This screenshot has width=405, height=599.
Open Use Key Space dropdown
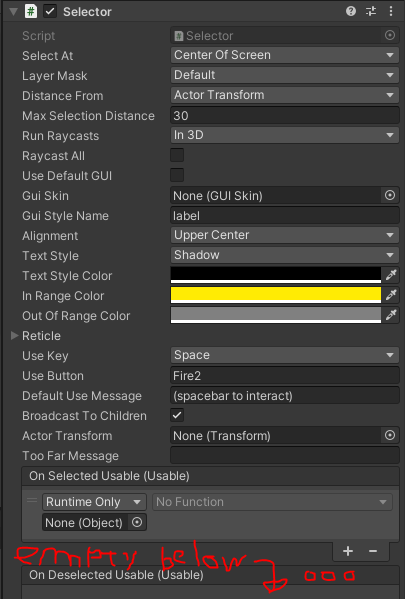285,355
